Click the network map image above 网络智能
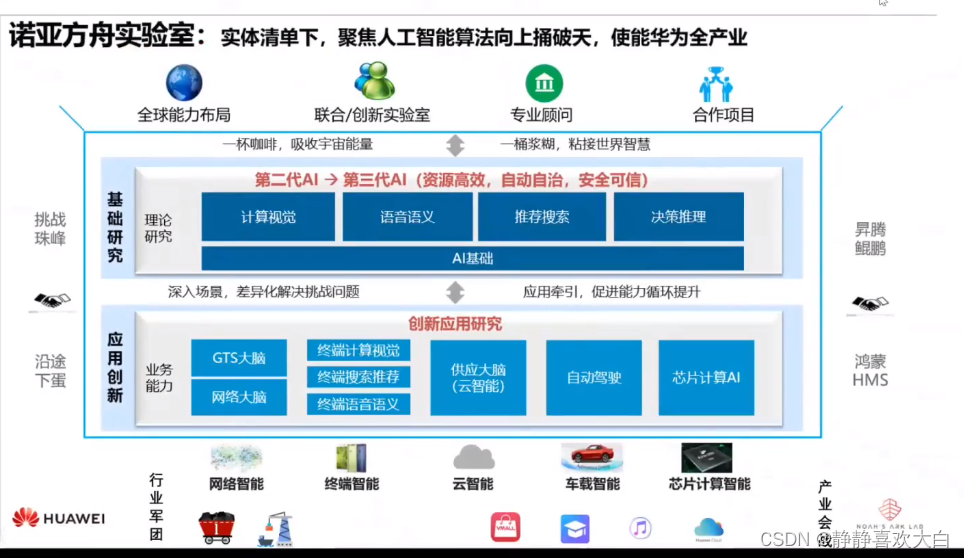This screenshot has height=558, width=964. point(236,458)
